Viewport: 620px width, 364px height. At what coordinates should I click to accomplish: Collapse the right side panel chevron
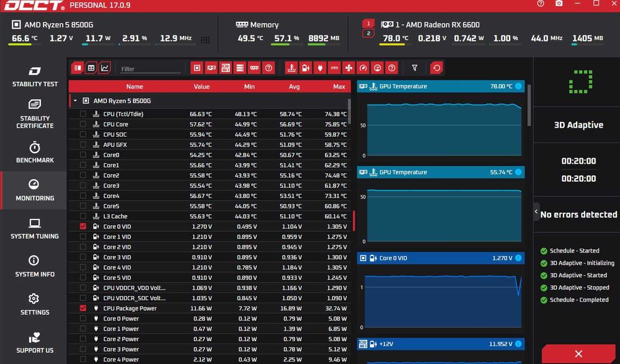click(536, 211)
